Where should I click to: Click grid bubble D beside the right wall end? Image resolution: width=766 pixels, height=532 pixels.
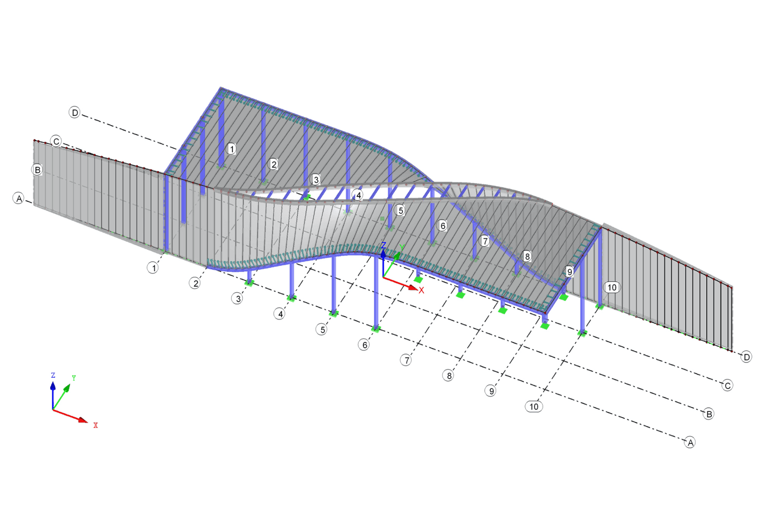[x=746, y=357]
